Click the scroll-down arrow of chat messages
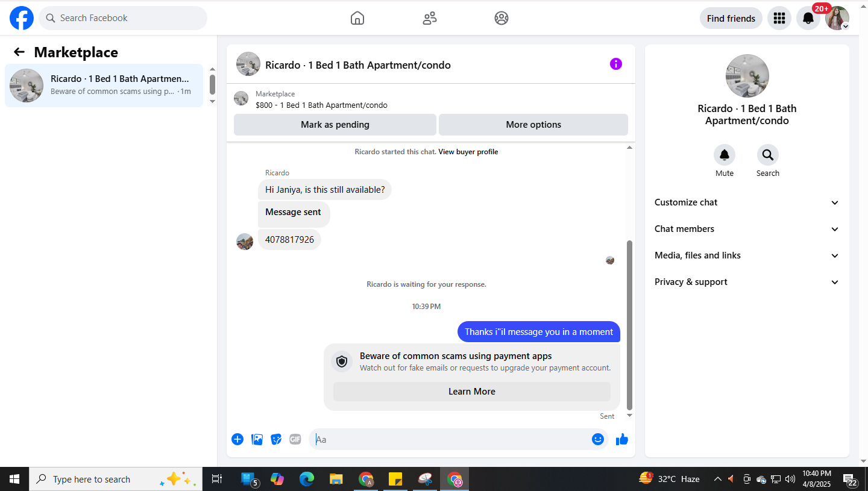This screenshot has width=868, height=491. 630,416
